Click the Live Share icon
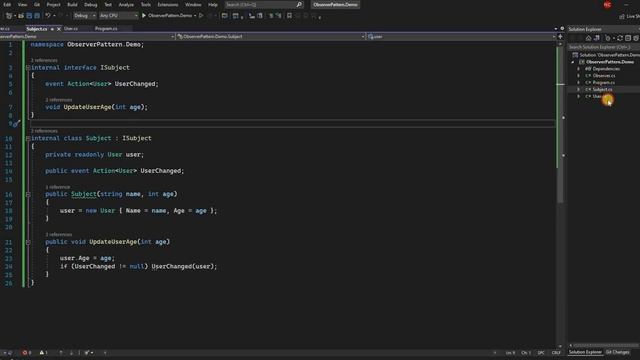Viewport: 640px width, 360px height. [x=622, y=16]
